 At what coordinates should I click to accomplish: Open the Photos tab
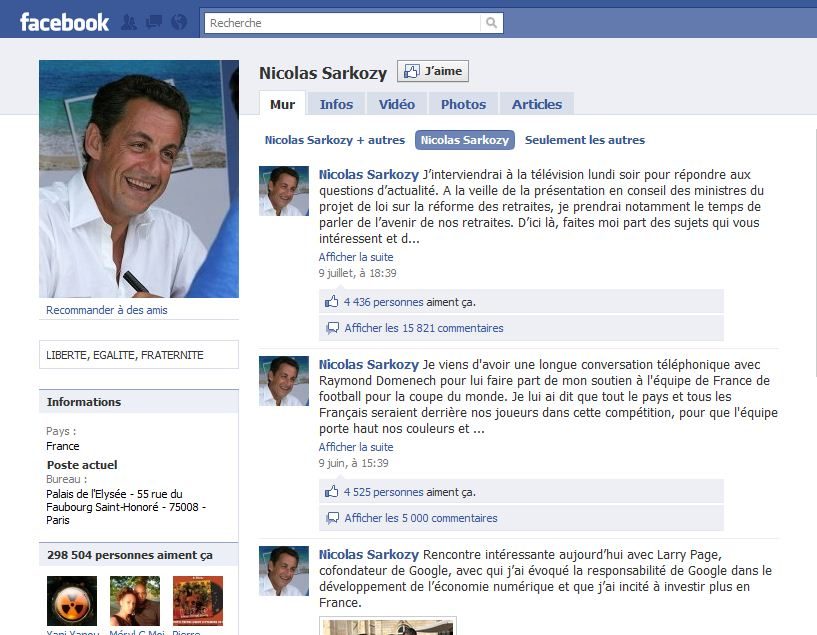(x=463, y=104)
